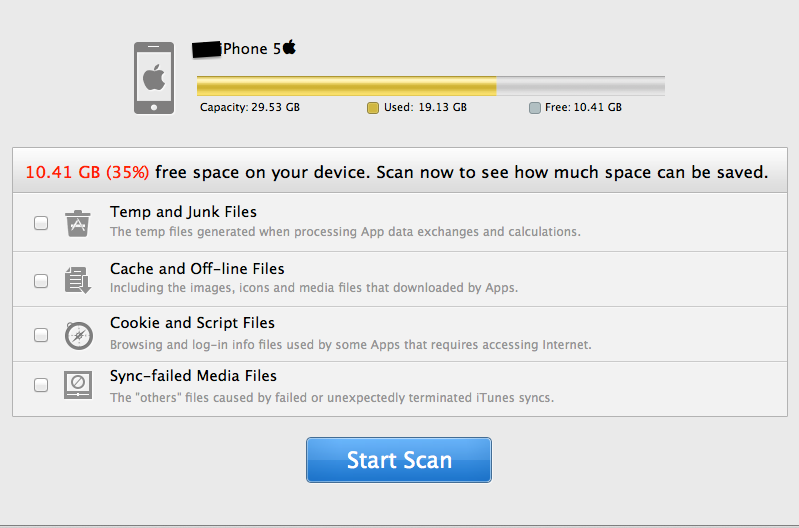
Task: Click the trash can Temp and Junk icon
Action: [78, 223]
